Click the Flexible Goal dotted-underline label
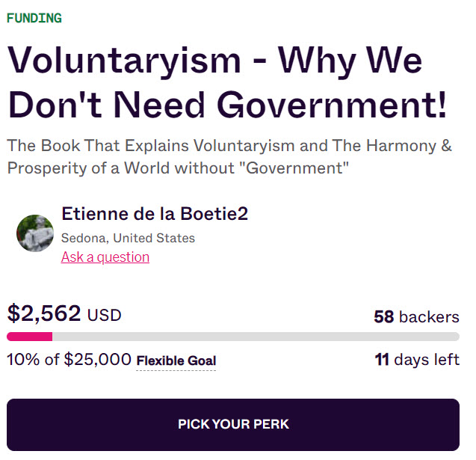 point(176,361)
